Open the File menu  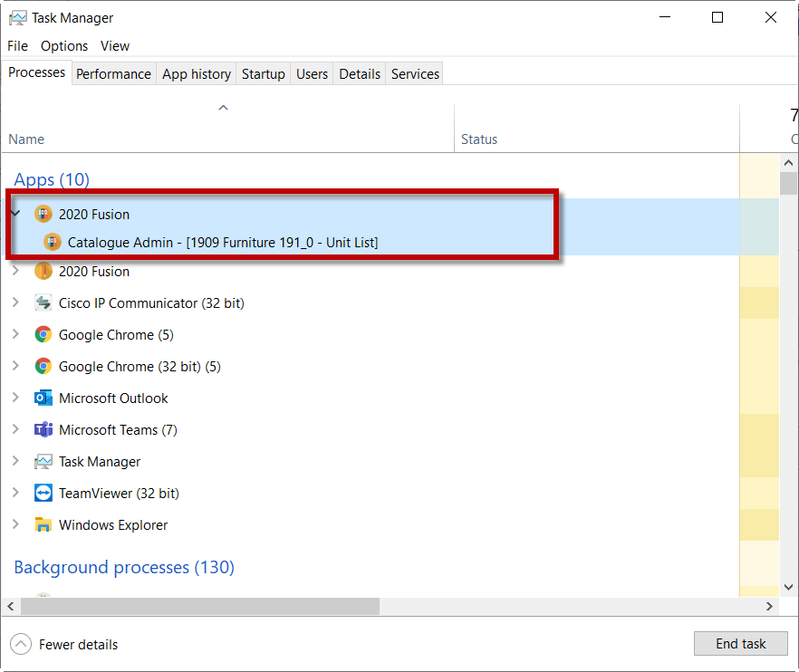[x=18, y=46]
